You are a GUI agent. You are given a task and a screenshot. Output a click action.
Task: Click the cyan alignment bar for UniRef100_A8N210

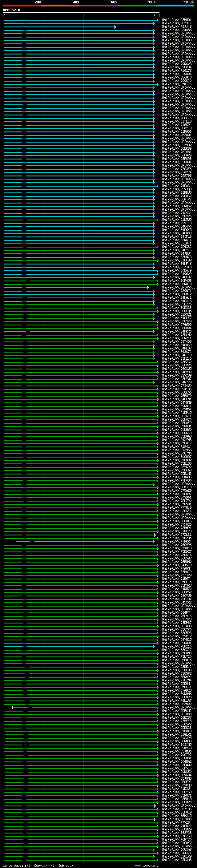[79, 647]
